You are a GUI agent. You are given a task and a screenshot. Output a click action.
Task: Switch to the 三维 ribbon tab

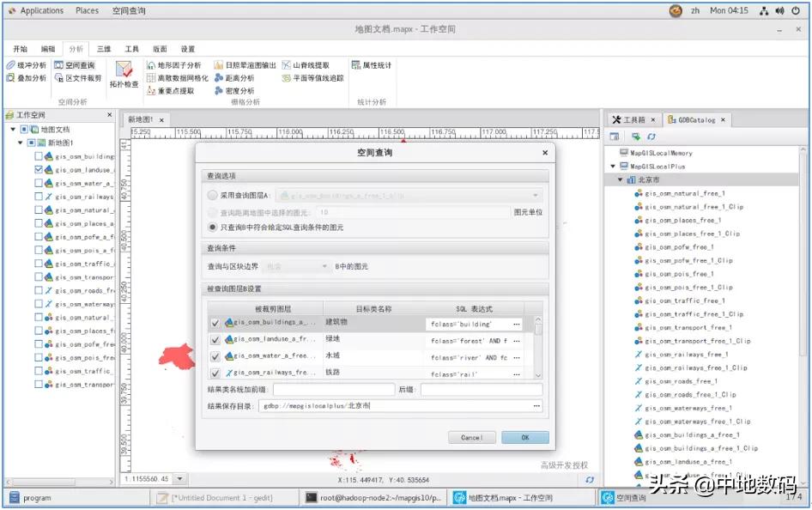[x=103, y=49]
